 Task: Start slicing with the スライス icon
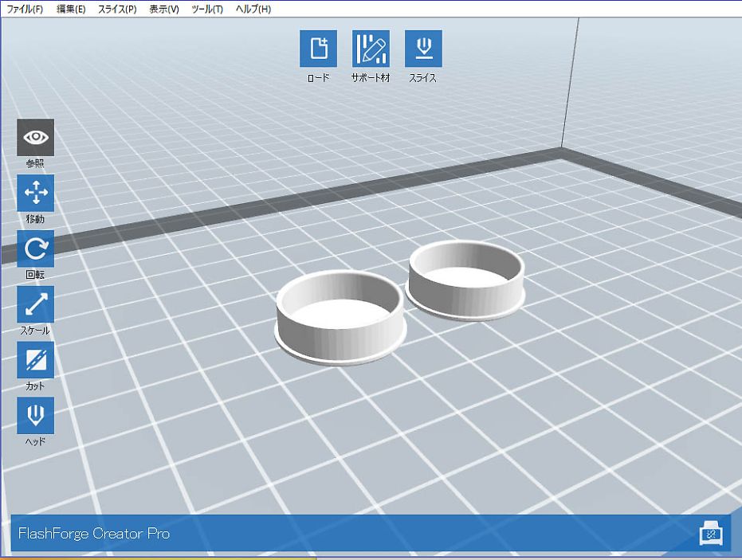click(423, 49)
